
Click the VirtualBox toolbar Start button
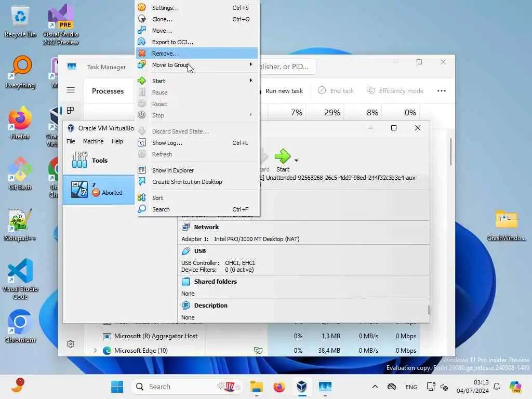point(283,161)
